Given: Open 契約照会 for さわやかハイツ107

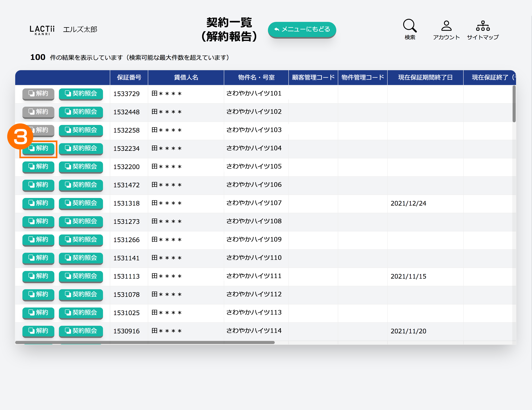Looking at the screenshot, I should (81, 203).
